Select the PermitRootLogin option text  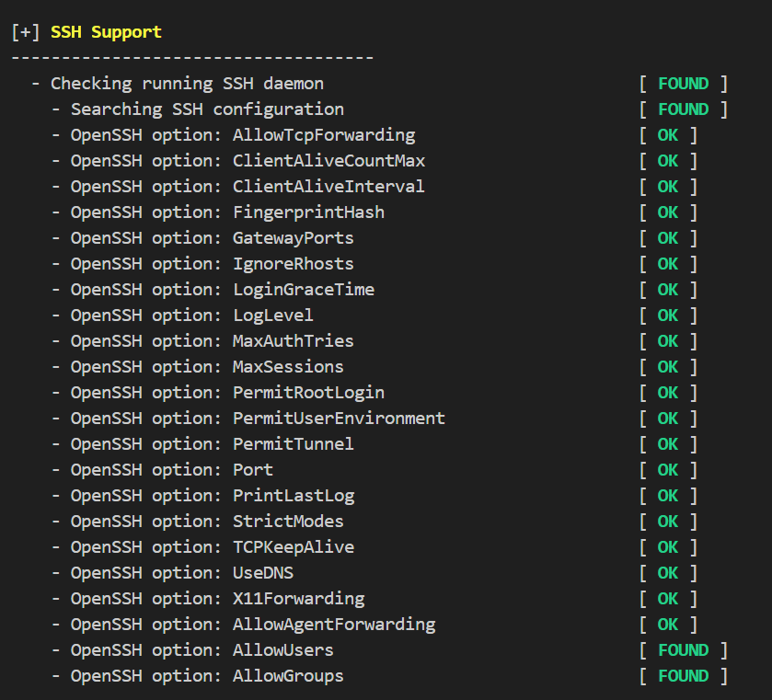coord(308,393)
